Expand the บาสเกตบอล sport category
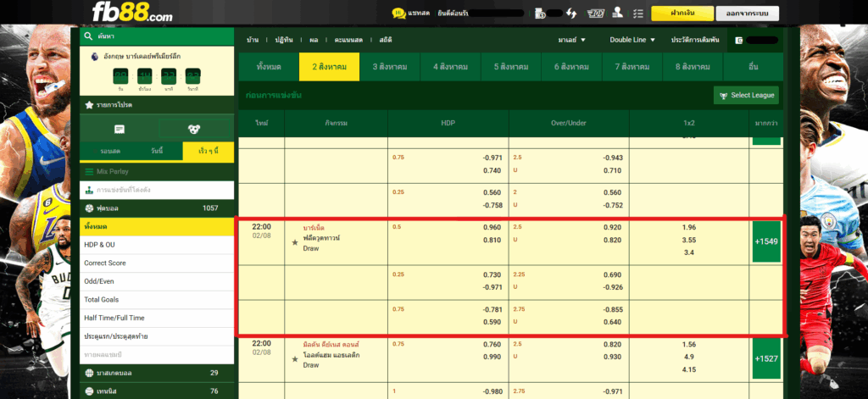The height and width of the screenshot is (399, 868). click(x=157, y=373)
